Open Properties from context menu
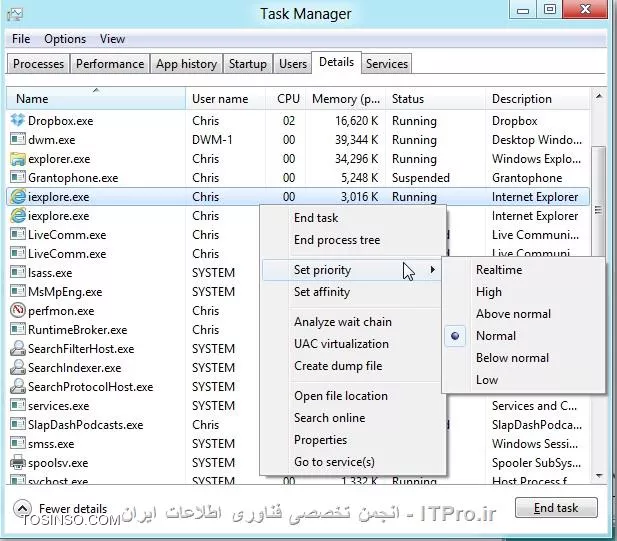 click(320, 439)
